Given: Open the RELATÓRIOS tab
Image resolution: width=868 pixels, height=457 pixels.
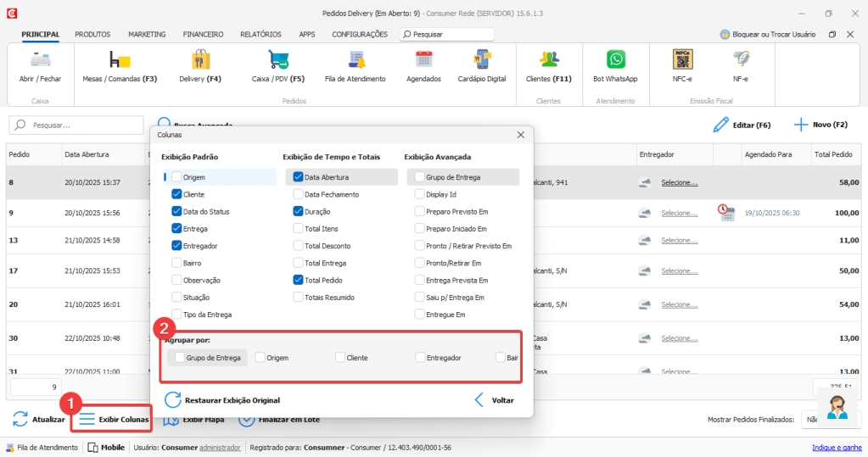Looking at the screenshot, I should click(260, 35).
